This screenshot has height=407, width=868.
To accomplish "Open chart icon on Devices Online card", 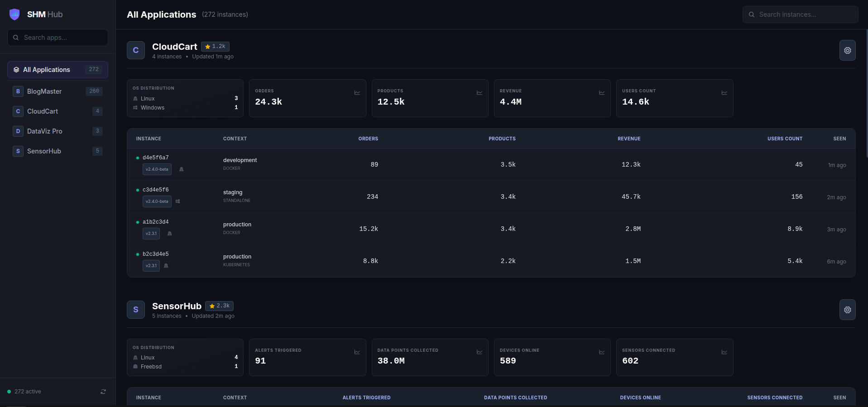I will coord(602,352).
